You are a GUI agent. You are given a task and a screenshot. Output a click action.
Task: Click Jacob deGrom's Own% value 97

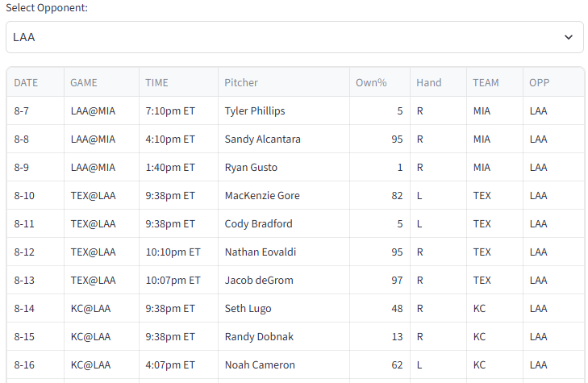[397, 281]
